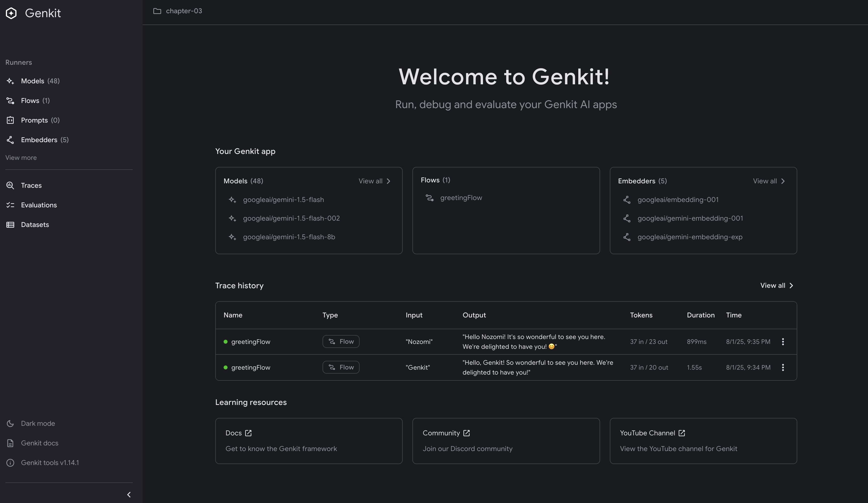Click View all in Embedders card
The image size is (868, 503).
769,181
